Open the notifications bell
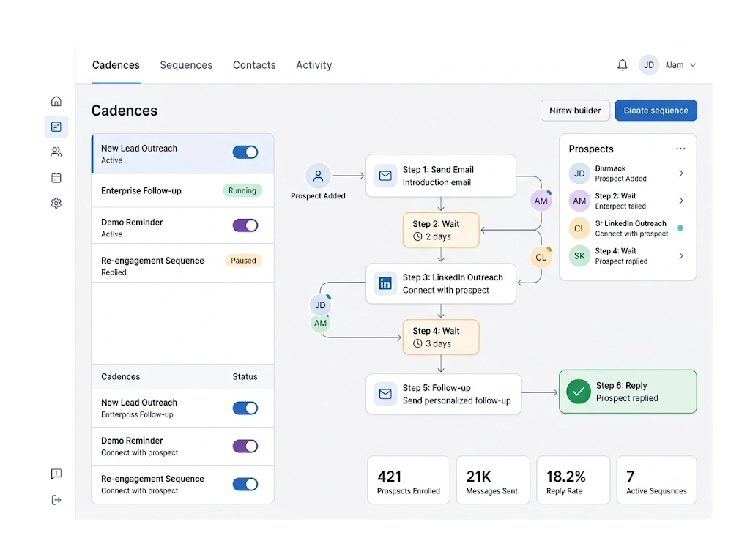 (x=623, y=64)
